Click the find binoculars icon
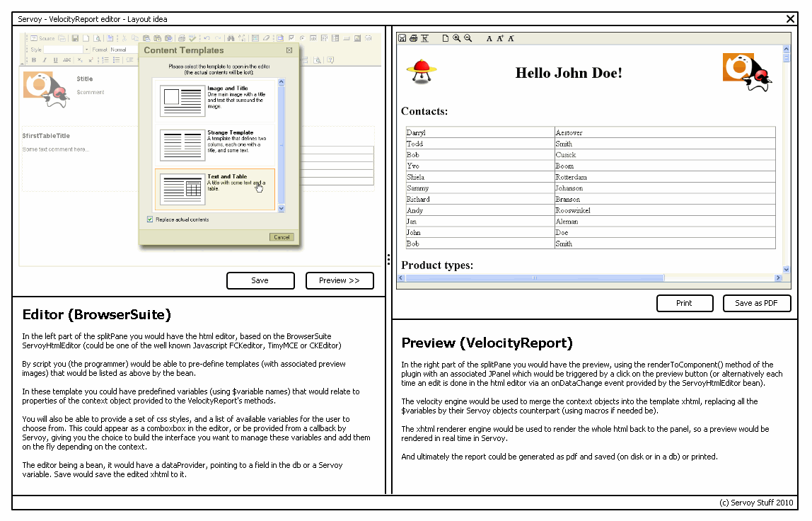This screenshot has width=812, height=521. tap(231, 38)
